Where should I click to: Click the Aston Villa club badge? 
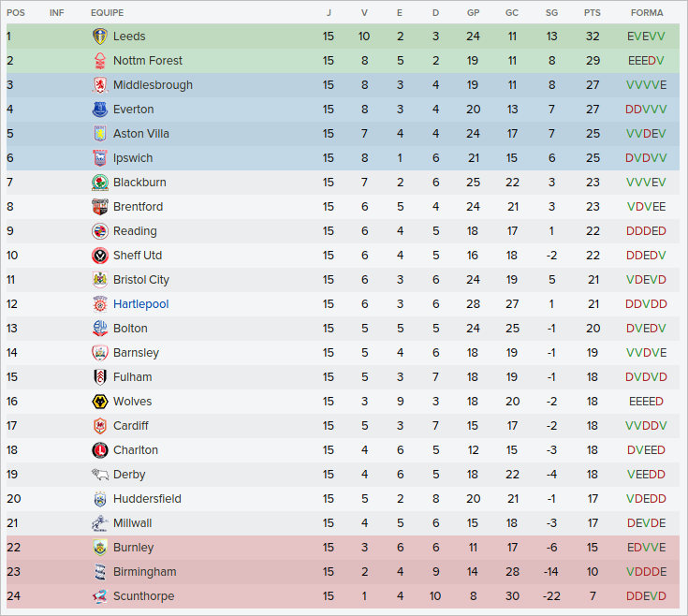tap(100, 134)
